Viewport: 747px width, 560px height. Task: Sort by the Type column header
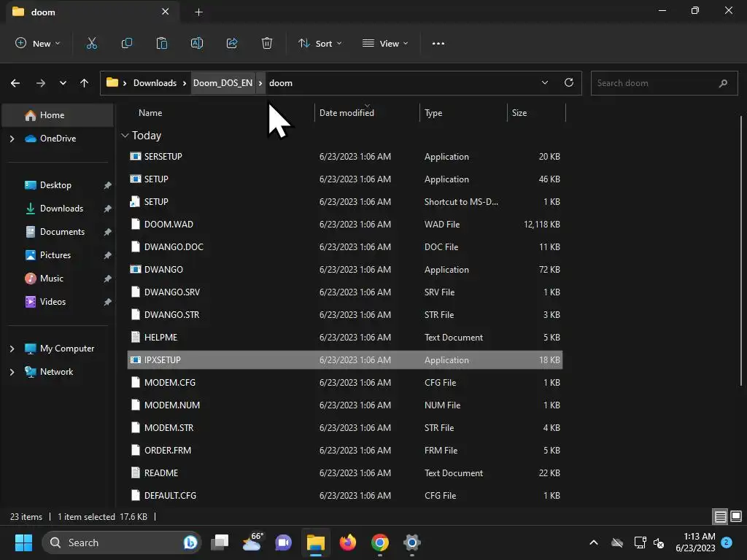[x=433, y=113]
